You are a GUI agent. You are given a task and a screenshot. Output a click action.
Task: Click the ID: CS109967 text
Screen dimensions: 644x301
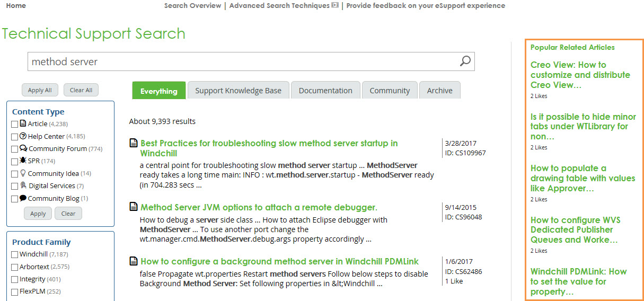465,153
